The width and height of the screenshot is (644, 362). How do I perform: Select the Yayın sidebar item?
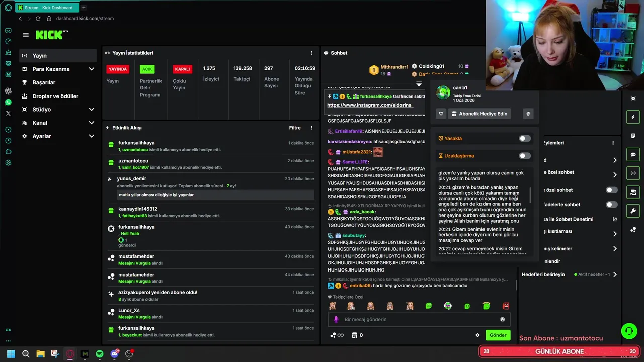tap(58, 56)
